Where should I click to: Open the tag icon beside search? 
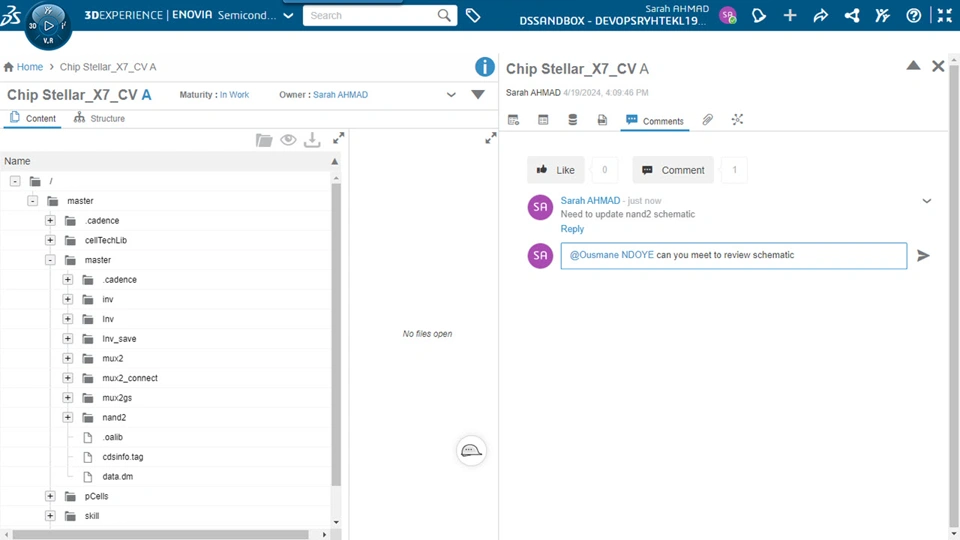[473, 15]
